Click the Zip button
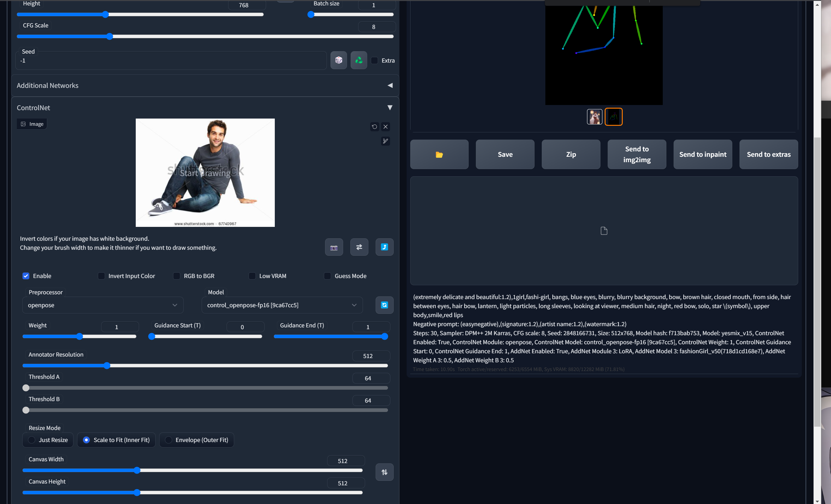Viewport: 831px width, 504px height. [571, 154]
